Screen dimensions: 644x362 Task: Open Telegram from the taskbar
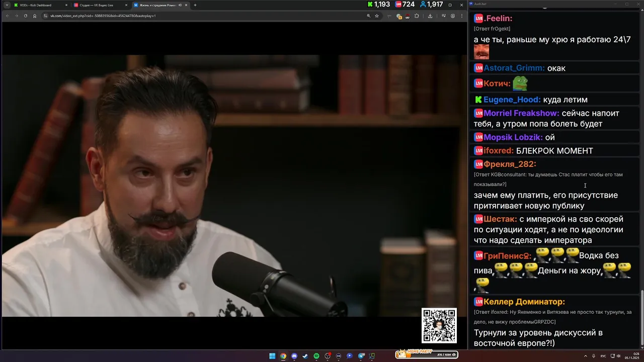(x=361, y=356)
